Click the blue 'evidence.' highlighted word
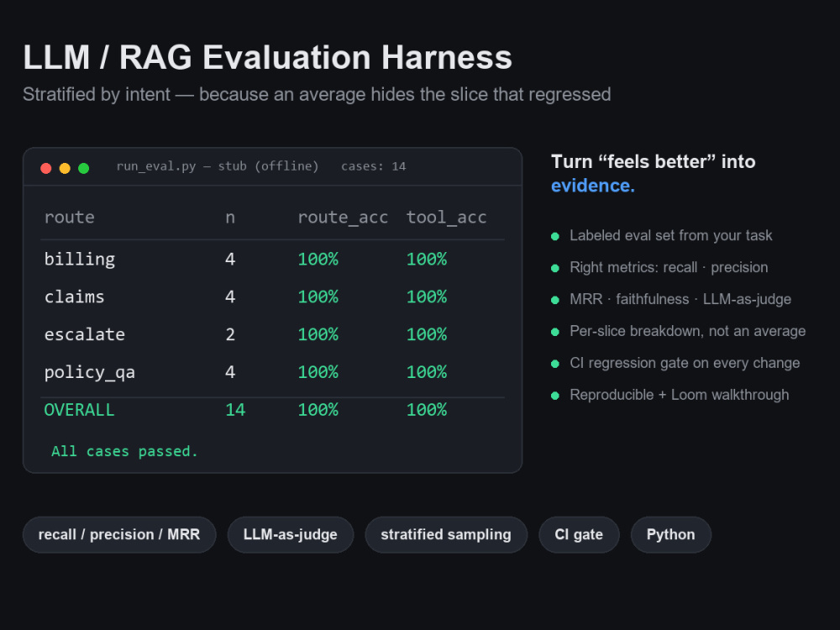 pos(592,186)
